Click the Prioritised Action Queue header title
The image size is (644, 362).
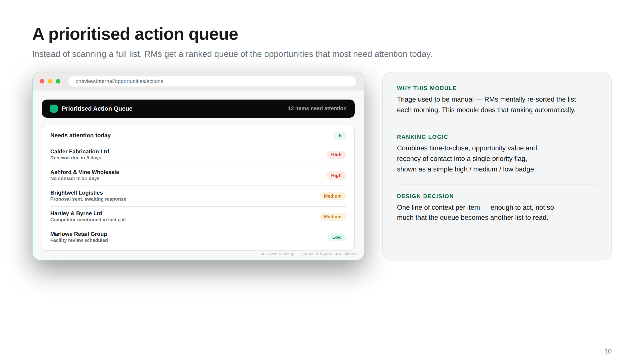(97, 109)
